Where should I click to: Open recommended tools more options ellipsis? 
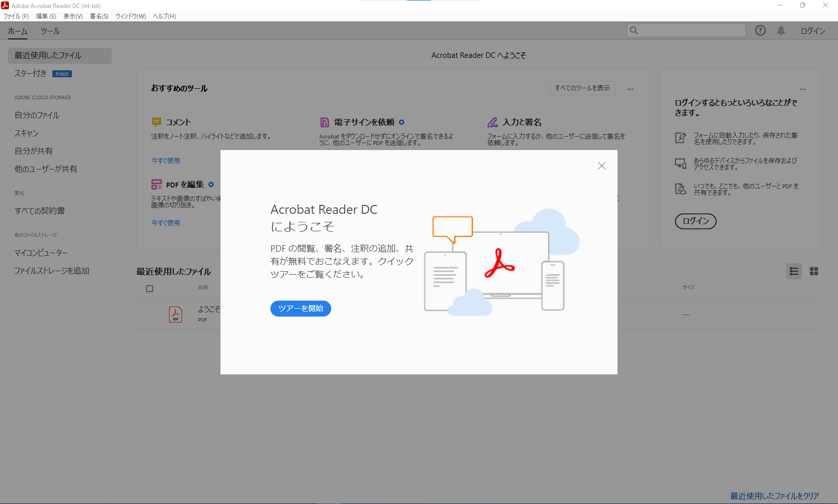(630, 89)
